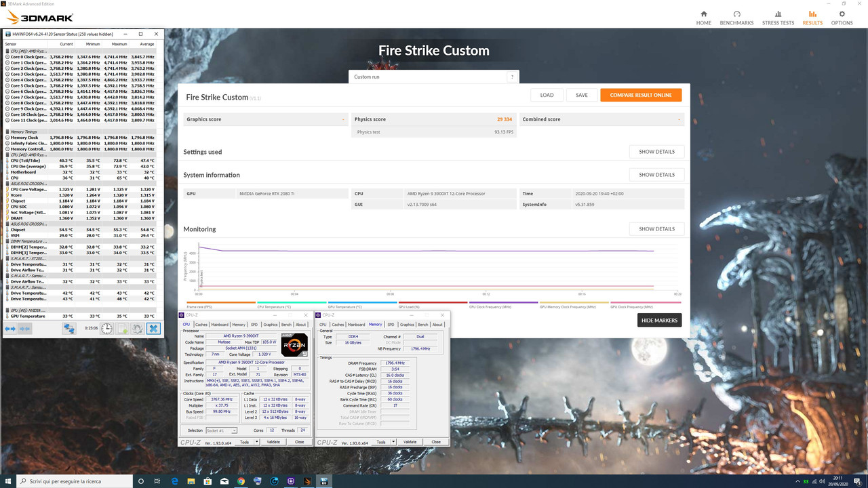
Task: Show details for Monitoring section
Action: coord(656,229)
